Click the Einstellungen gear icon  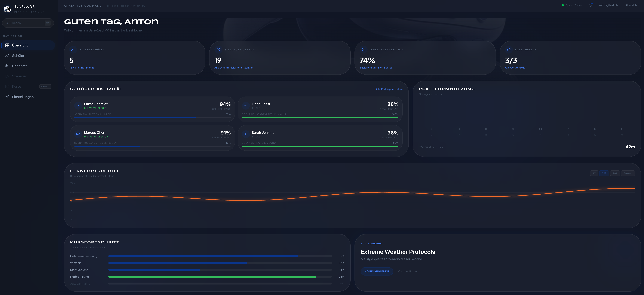[7, 97]
